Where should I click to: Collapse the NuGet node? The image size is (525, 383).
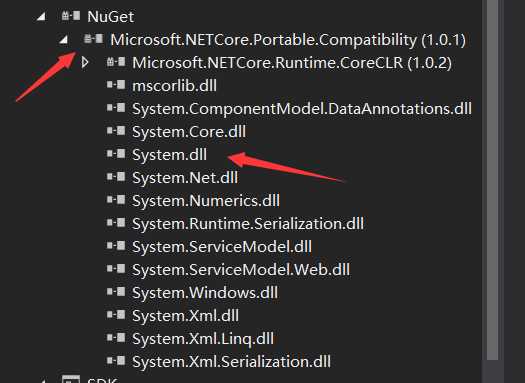tap(42, 17)
